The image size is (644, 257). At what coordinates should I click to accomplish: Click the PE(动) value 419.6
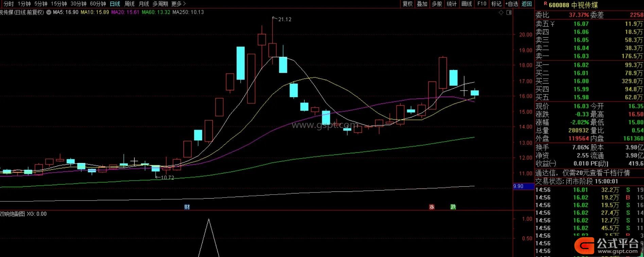pos(636,164)
